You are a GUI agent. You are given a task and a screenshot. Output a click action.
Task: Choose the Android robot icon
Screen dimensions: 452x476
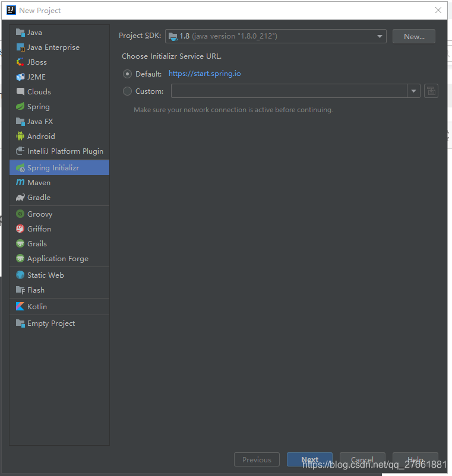click(x=20, y=137)
